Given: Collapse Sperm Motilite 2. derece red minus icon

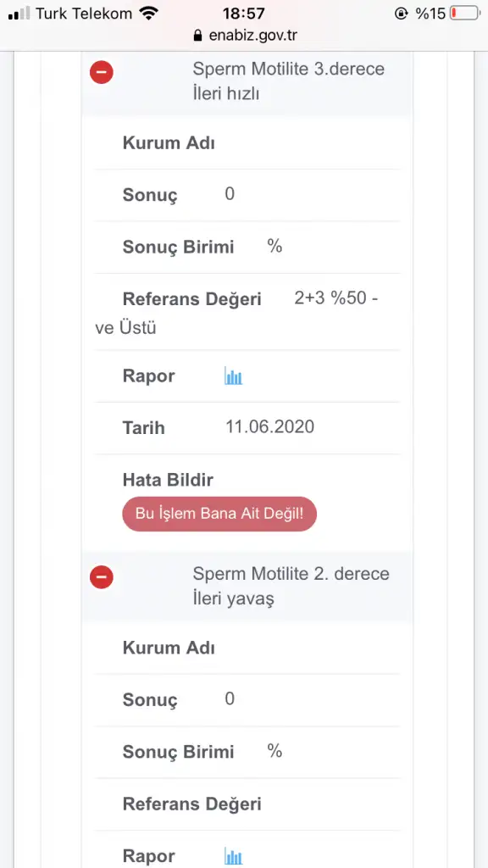Looking at the screenshot, I should coord(102,577).
